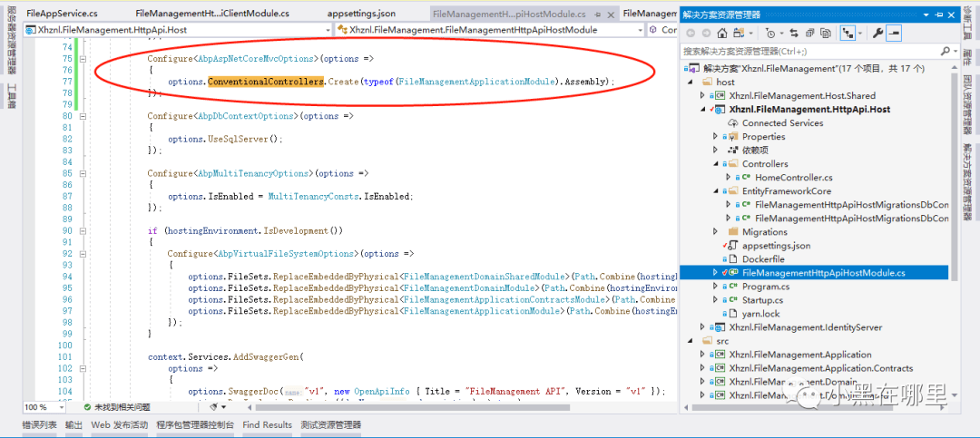Click the Show All Files icon
The image size is (980, 438).
[828, 33]
